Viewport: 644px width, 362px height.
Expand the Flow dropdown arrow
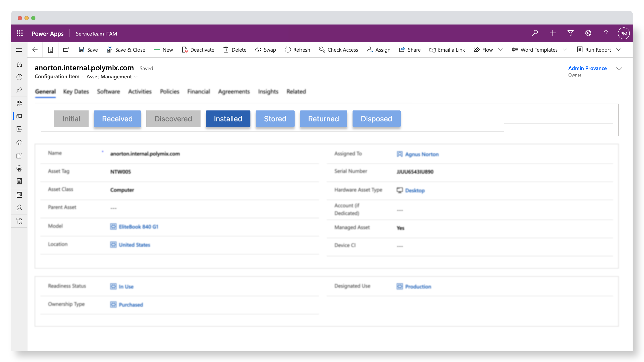501,50
